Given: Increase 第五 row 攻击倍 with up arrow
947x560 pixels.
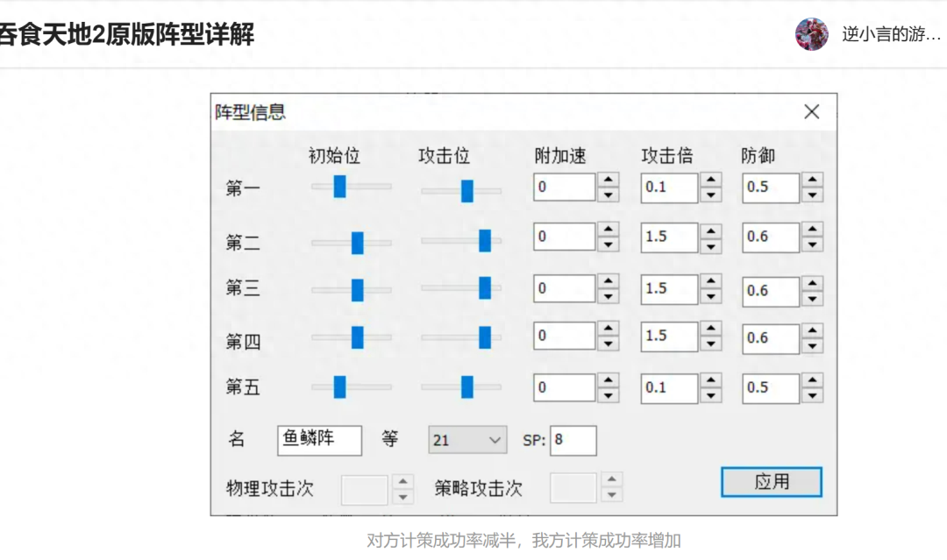Looking at the screenshot, I should [711, 380].
